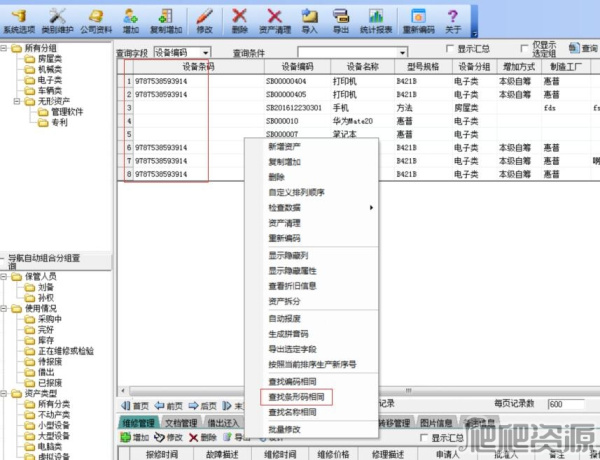Toggle the 仅显示选定组 checkbox
The height and width of the screenshot is (460, 600).
pyautogui.click(x=525, y=49)
